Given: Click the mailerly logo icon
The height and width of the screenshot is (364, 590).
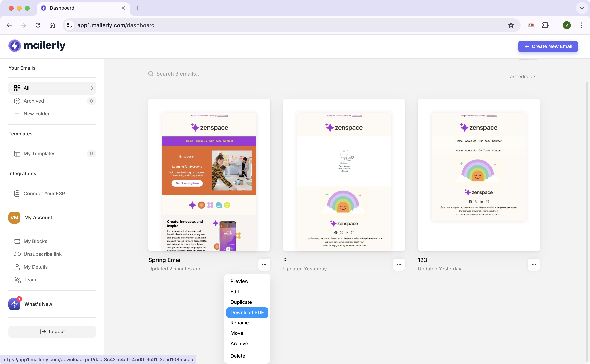Looking at the screenshot, I should pos(15,45).
